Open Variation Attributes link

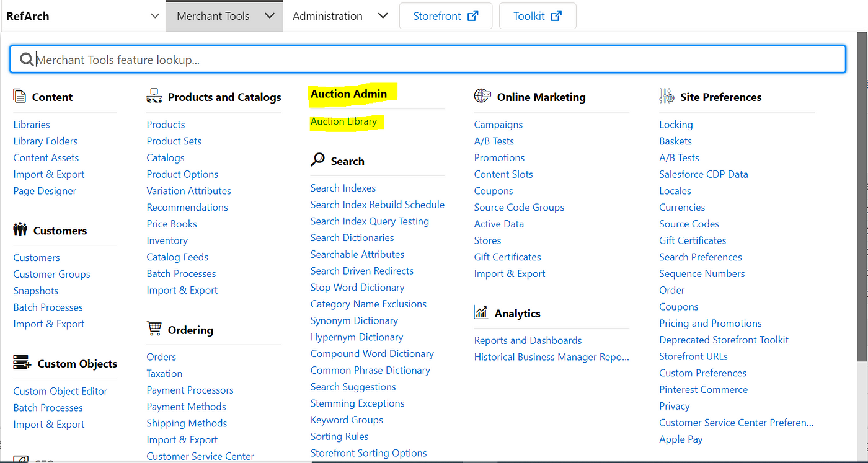click(x=188, y=191)
